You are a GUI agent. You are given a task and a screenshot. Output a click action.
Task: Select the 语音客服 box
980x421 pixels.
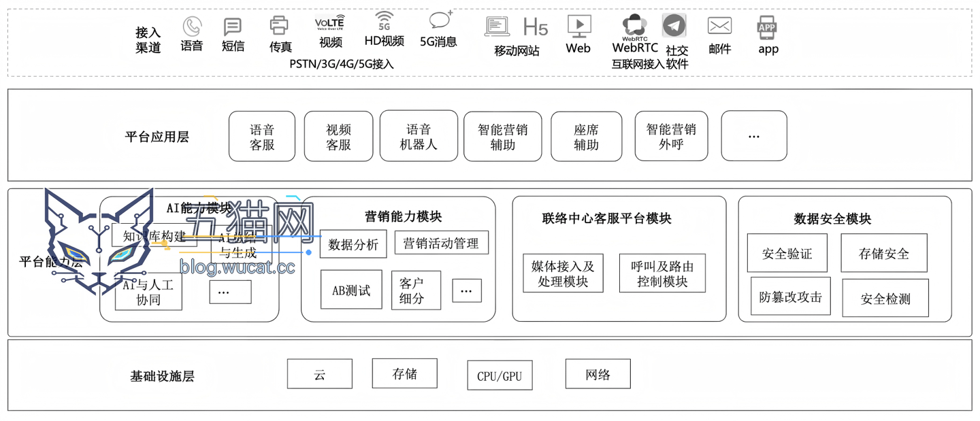tap(262, 137)
